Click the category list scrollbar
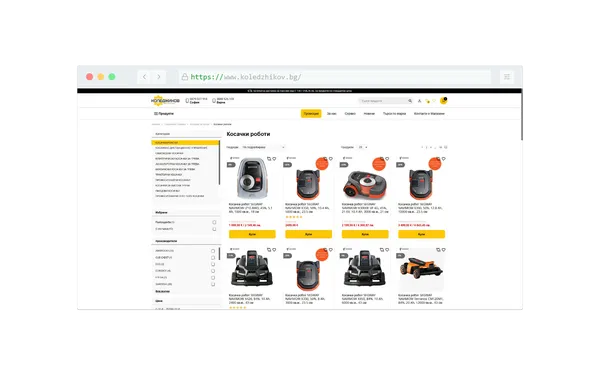The image size is (600, 375). click(219, 163)
